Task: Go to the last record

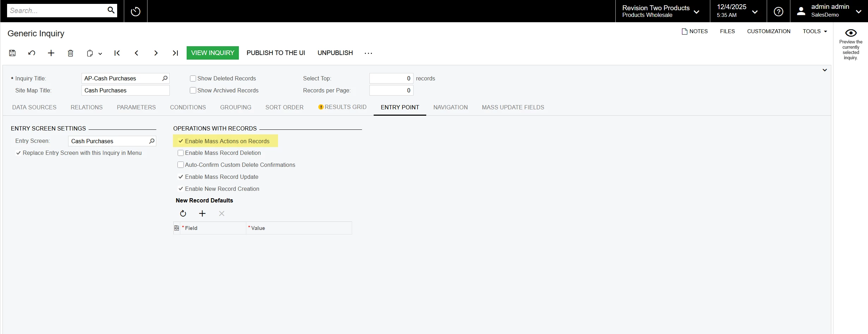Action: [x=175, y=53]
